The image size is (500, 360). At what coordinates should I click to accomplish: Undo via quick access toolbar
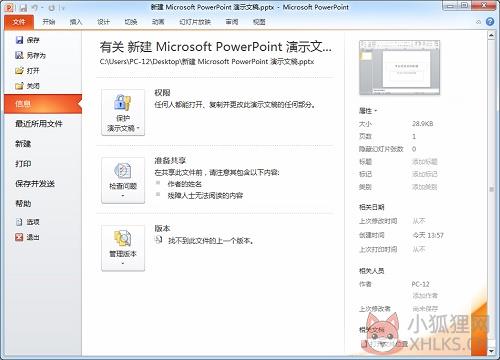click(34, 8)
